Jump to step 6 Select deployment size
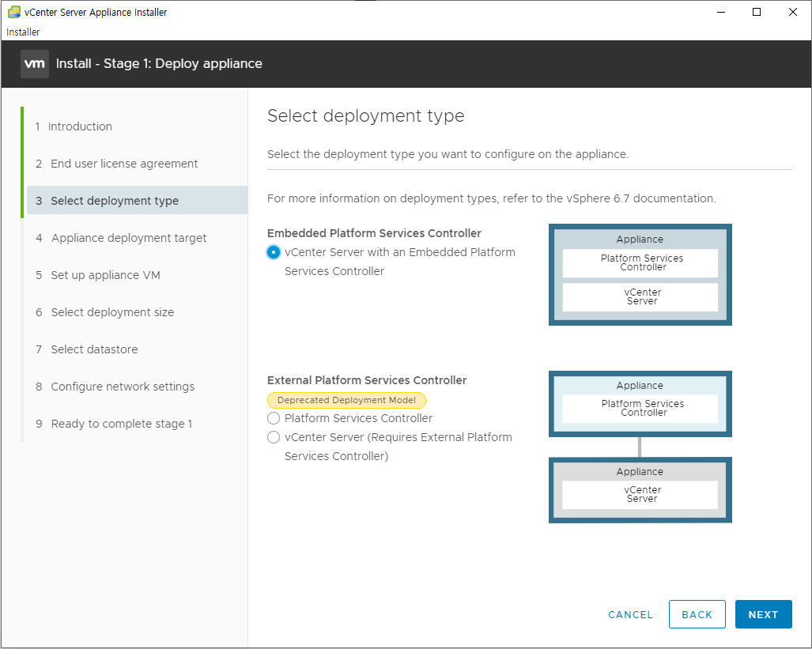 tap(104, 312)
